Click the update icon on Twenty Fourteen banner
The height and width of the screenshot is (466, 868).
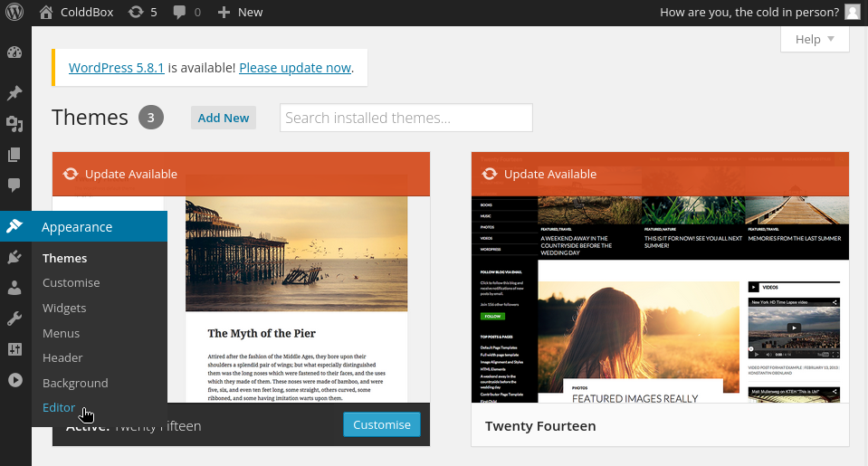click(x=490, y=174)
